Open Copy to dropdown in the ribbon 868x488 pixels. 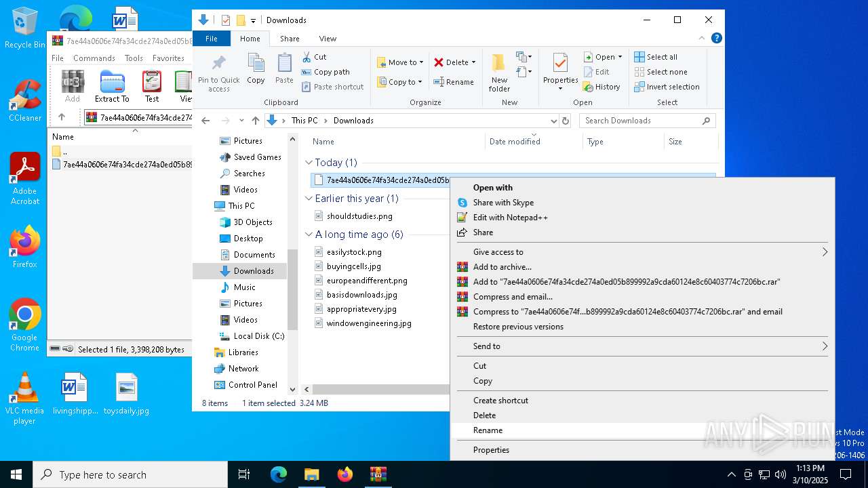(x=400, y=82)
